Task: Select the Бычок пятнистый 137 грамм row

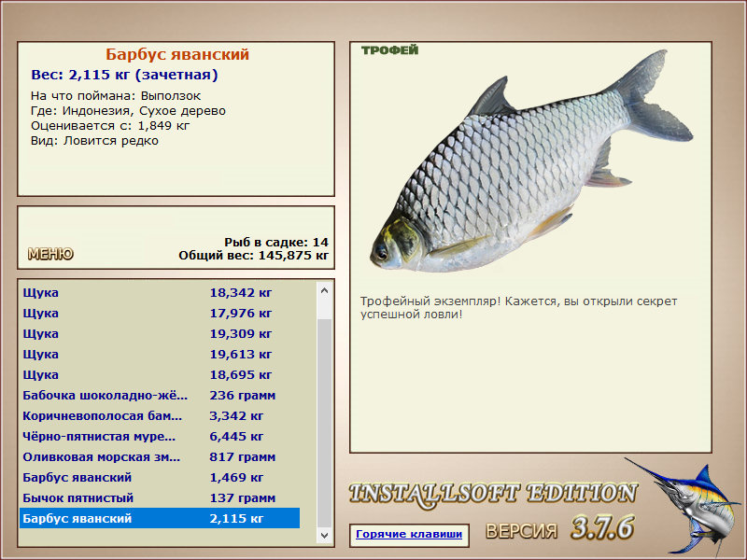Action: pos(160,497)
